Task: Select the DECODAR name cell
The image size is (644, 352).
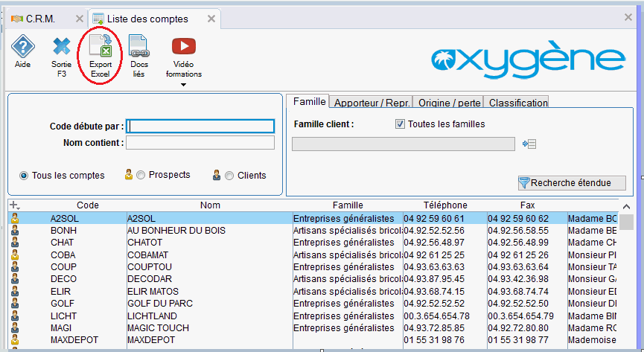Action: (x=150, y=279)
